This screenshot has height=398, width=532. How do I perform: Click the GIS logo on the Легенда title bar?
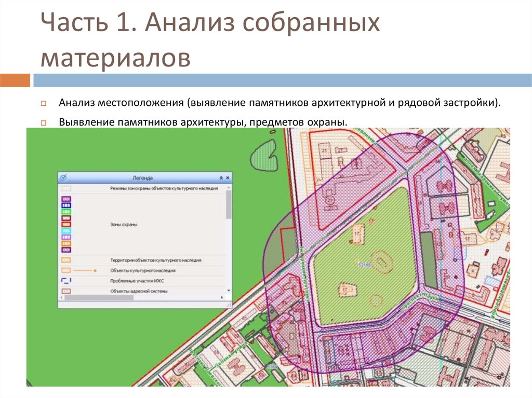pyautogui.click(x=63, y=178)
